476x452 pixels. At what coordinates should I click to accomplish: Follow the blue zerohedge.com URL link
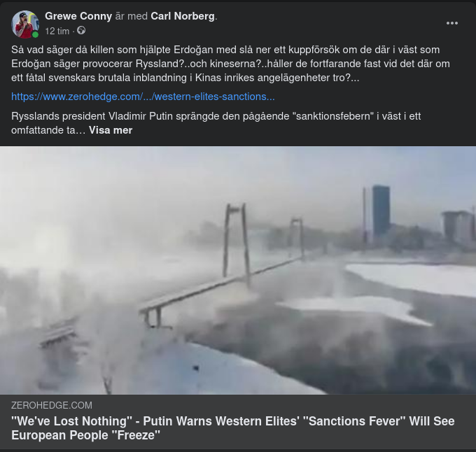[143, 97]
